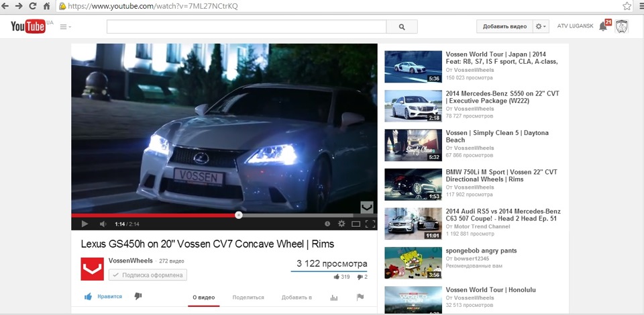Screen dimensions: 644x315
Task: Play the video with play button
Action: point(85,224)
